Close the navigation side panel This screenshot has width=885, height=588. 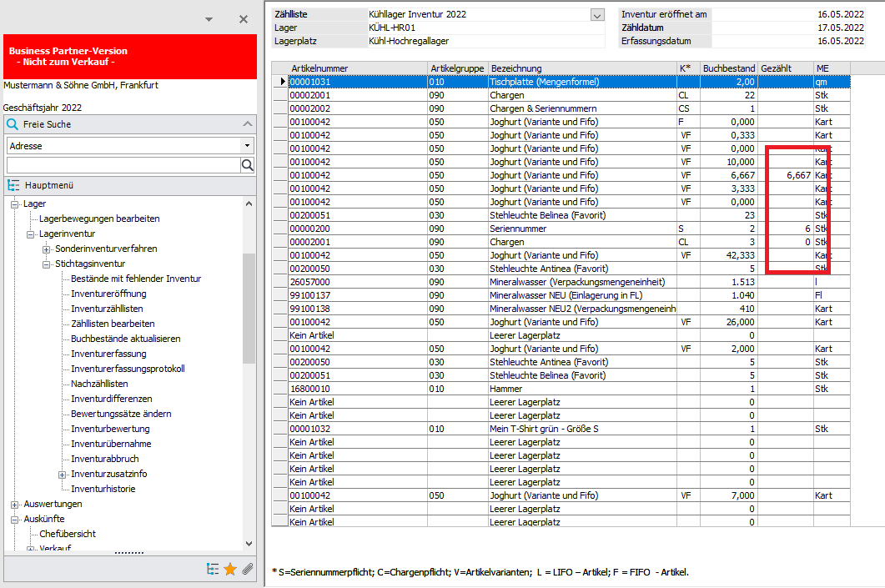click(x=243, y=18)
